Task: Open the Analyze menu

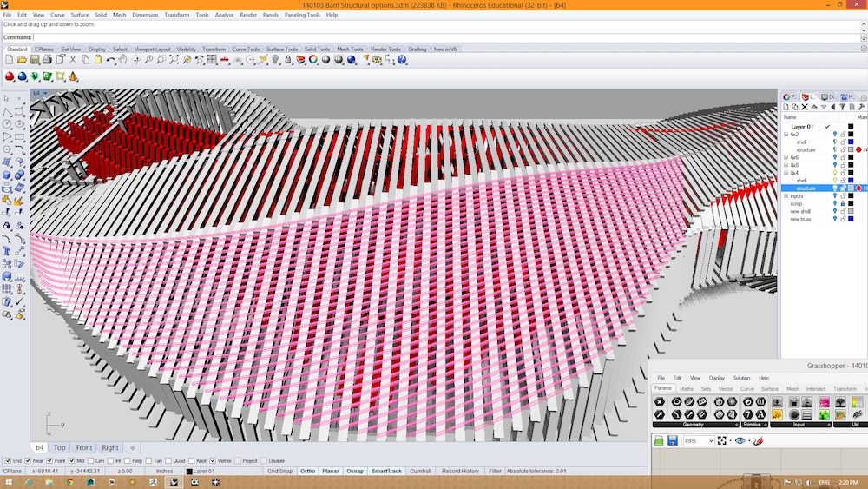Action: click(x=224, y=15)
